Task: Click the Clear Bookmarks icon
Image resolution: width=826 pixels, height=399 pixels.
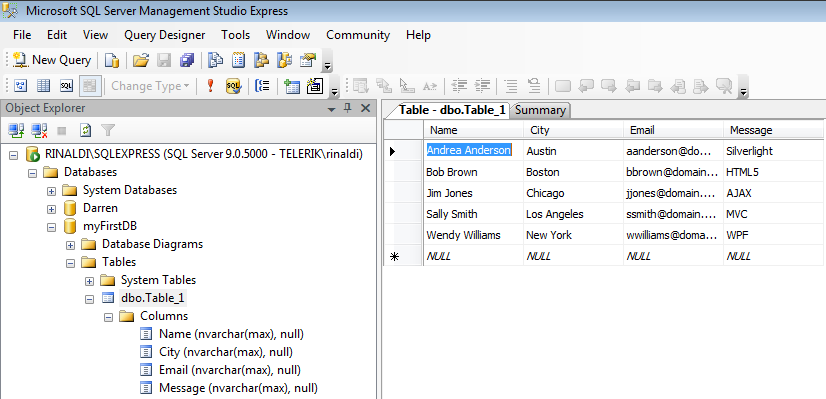Action: (725, 86)
